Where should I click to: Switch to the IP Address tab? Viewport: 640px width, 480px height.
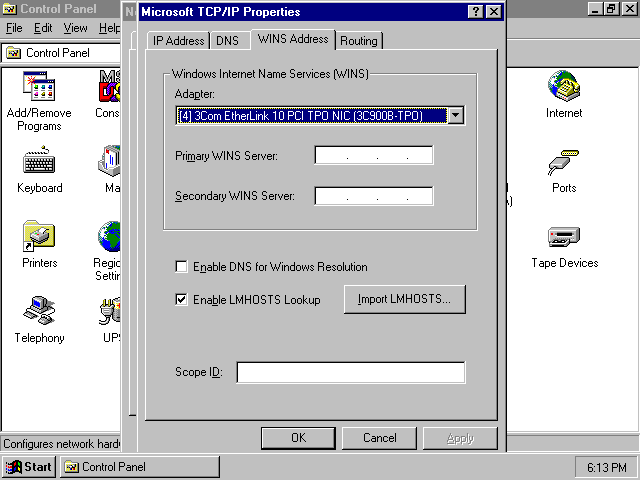click(178, 41)
